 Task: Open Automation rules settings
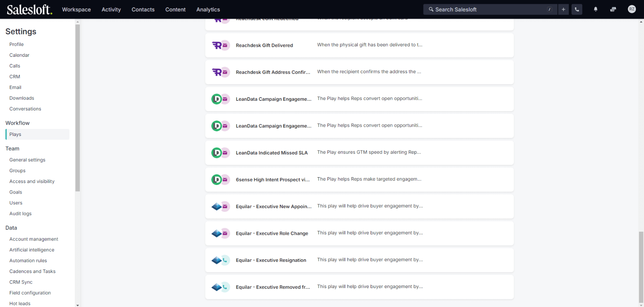point(28,261)
